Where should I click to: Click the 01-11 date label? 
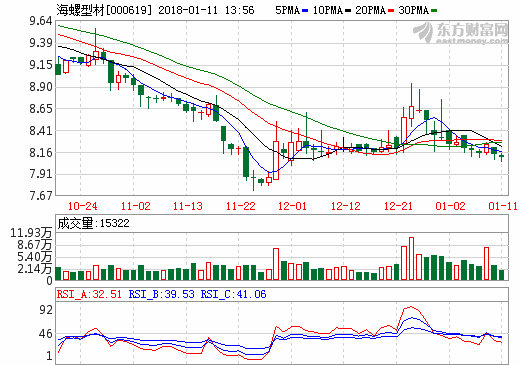click(x=503, y=206)
